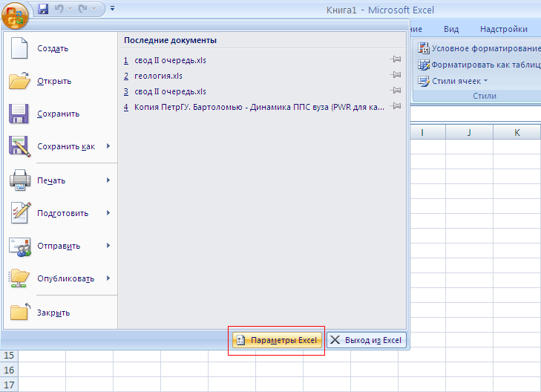Pin recent document 3 свод II очередь.xls
The image size is (541, 392).
click(396, 91)
